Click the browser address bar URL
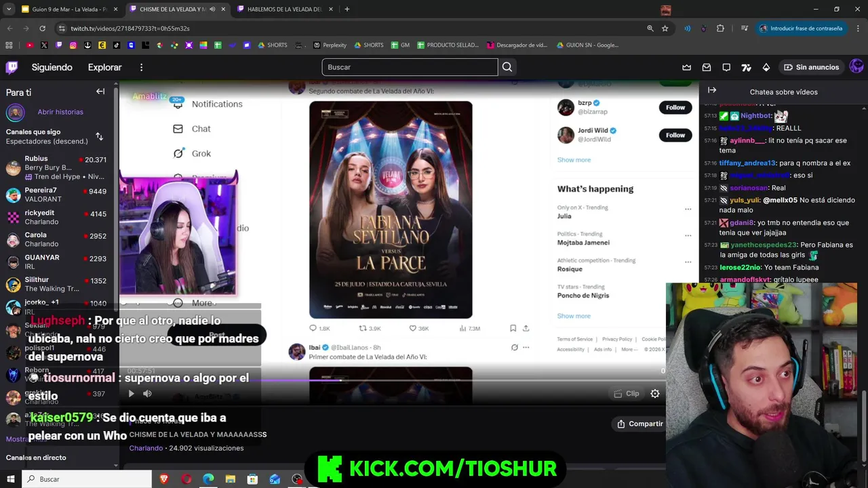 point(130,28)
